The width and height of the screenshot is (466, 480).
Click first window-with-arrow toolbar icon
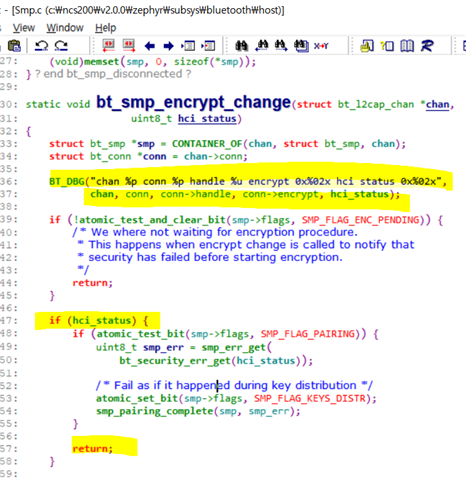[x=188, y=46]
